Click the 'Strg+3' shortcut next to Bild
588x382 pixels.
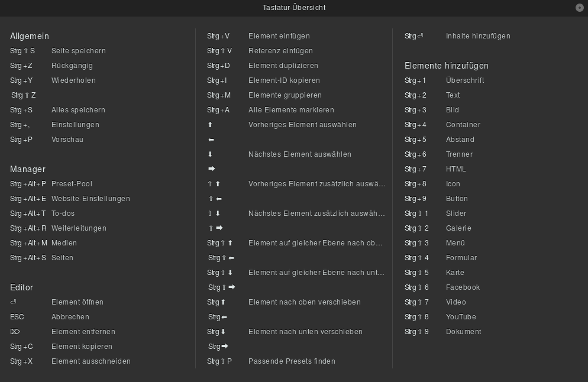click(x=415, y=110)
